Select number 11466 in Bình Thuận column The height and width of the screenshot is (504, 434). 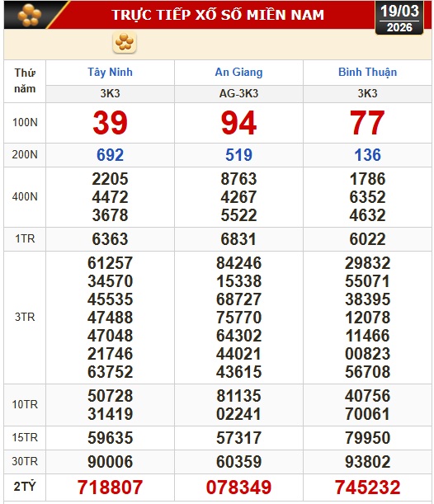tap(367, 336)
